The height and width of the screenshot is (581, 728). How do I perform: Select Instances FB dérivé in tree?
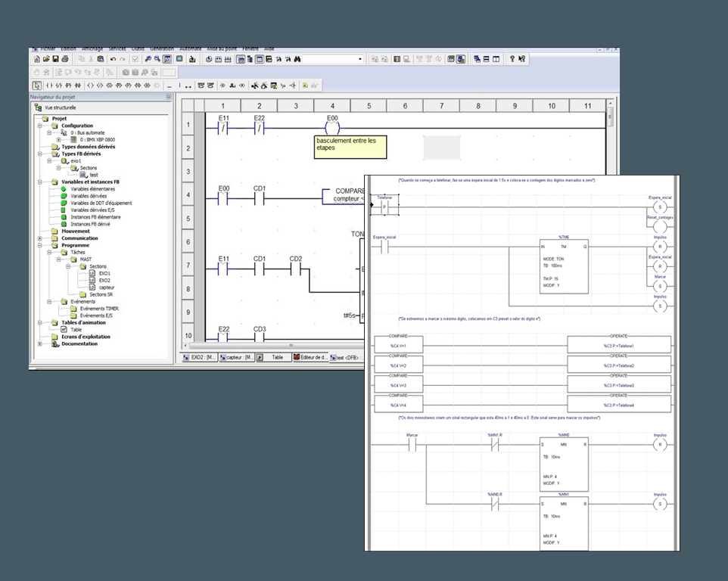tap(90, 224)
